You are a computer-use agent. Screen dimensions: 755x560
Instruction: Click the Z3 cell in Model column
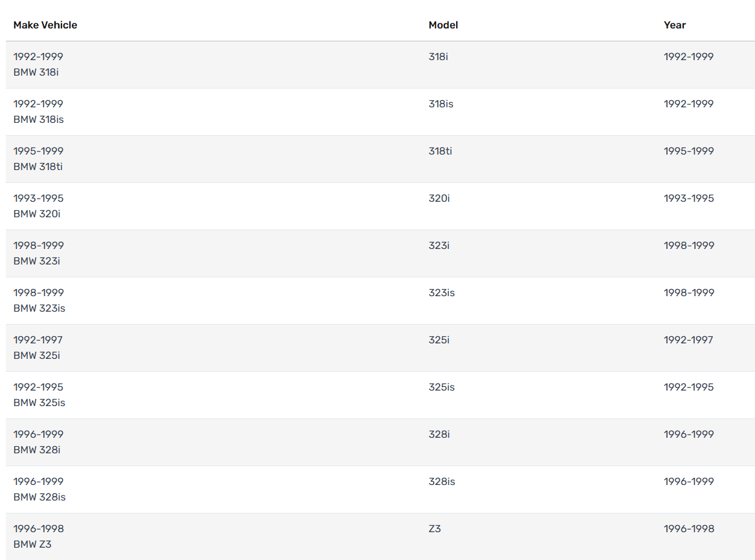coord(435,529)
